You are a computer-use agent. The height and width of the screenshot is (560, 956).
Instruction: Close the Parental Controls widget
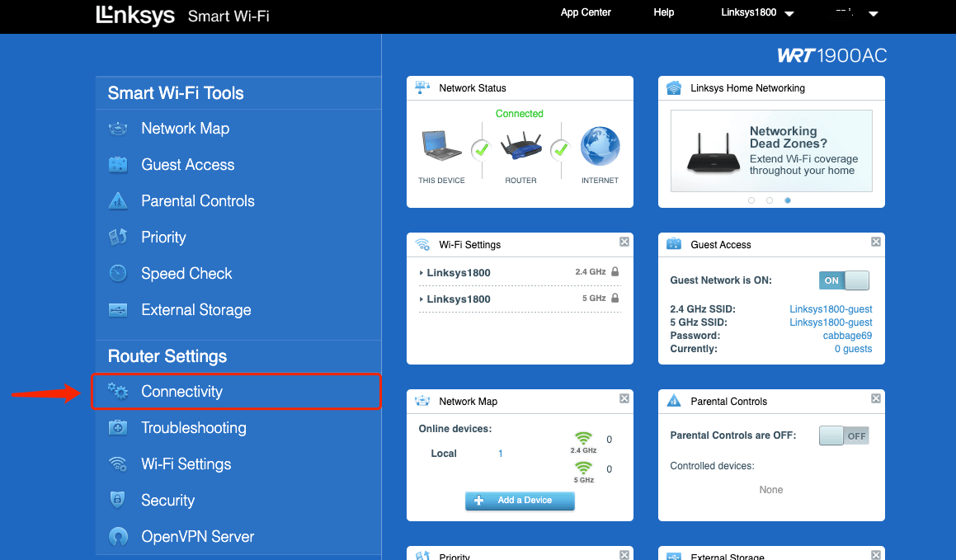[875, 398]
